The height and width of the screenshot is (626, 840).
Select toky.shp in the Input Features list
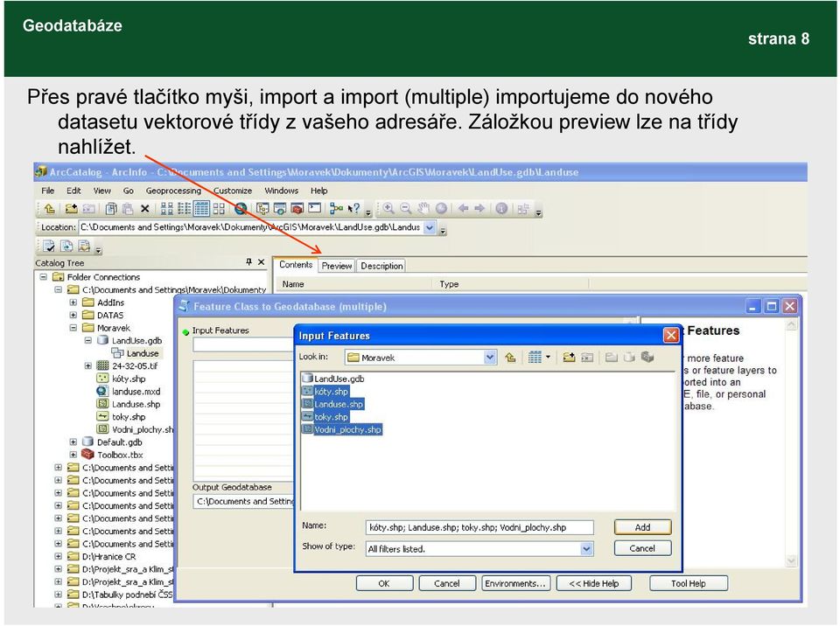(325, 417)
